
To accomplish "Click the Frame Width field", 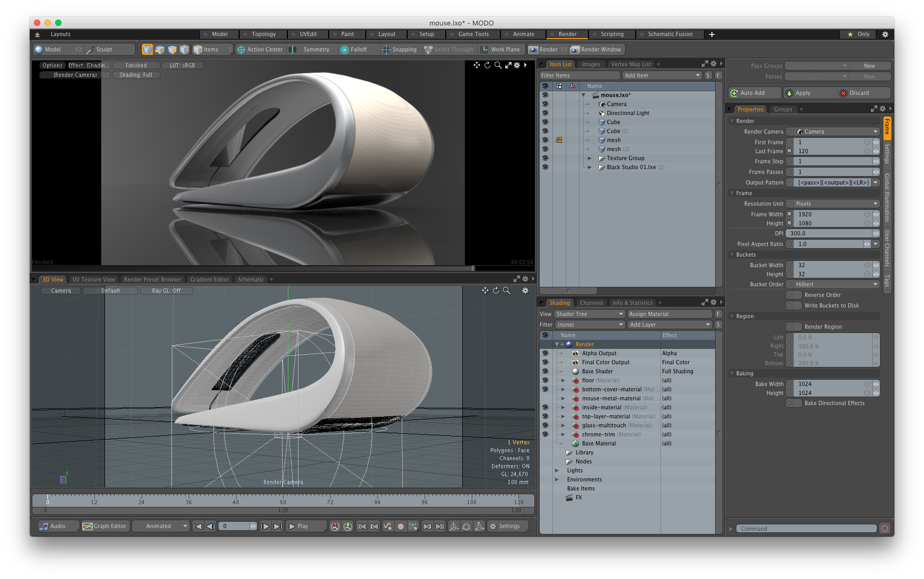I will [x=832, y=214].
